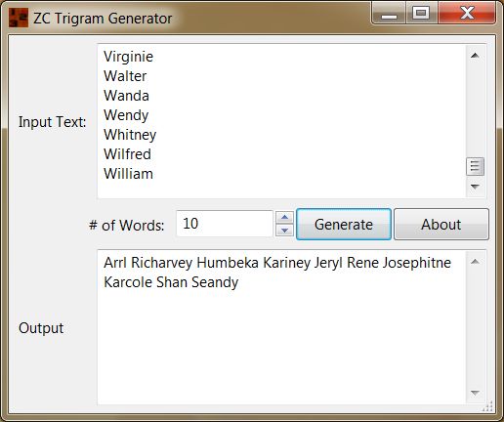The height and width of the screenshot is (422, 504).
Task: Click the output scrollbar up arrow
Action: pos(475,261)
